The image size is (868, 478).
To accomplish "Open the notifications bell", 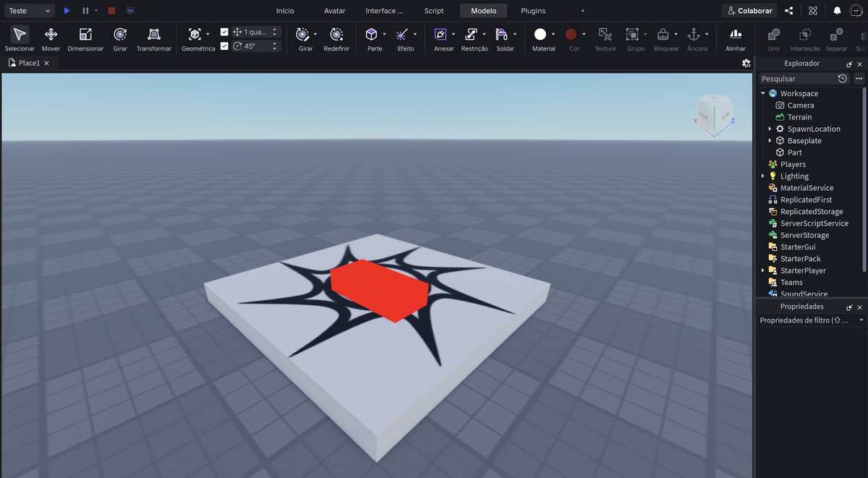I will (x=837, y=11).
